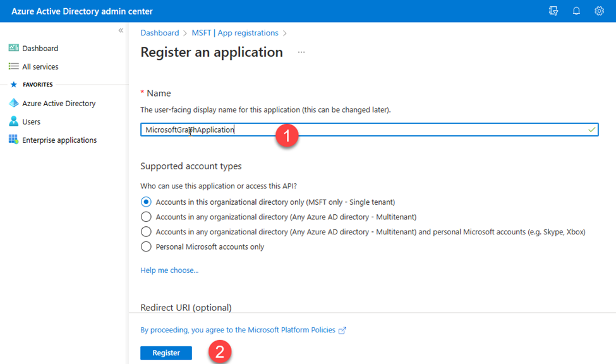Screen dimensions: 616x364
Task: Collapse the sidebar with double chevron
Action: [x=121, y=30]
